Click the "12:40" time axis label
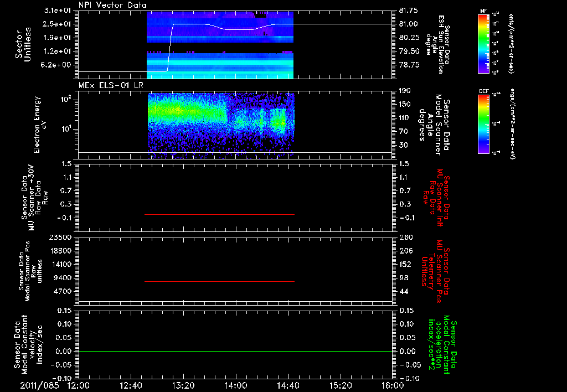 click(x=131, y=385)
